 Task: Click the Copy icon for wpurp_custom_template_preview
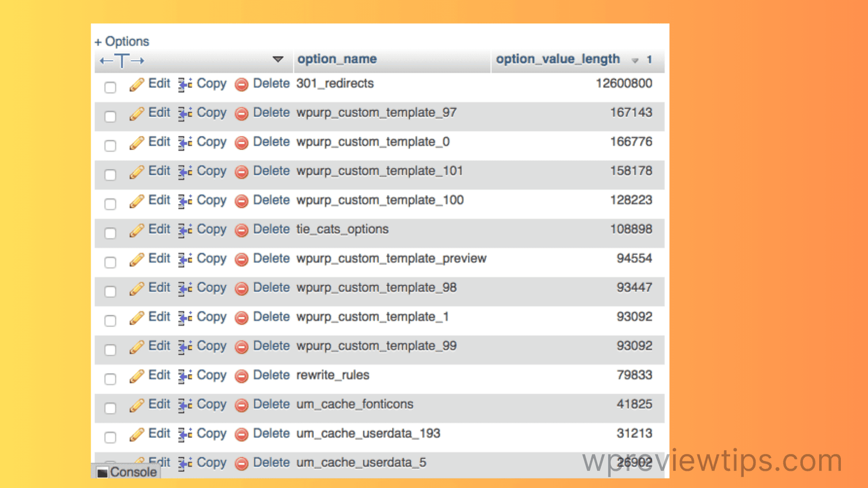(184, 259)
